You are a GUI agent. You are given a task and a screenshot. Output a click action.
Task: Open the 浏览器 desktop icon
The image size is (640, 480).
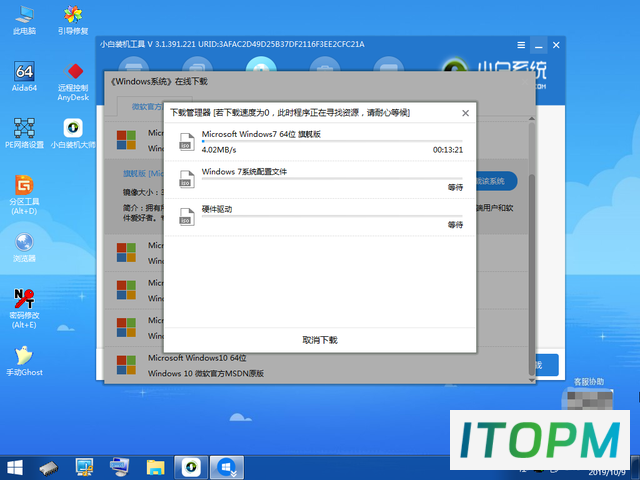pyautogui.click(x=24, y=247)
